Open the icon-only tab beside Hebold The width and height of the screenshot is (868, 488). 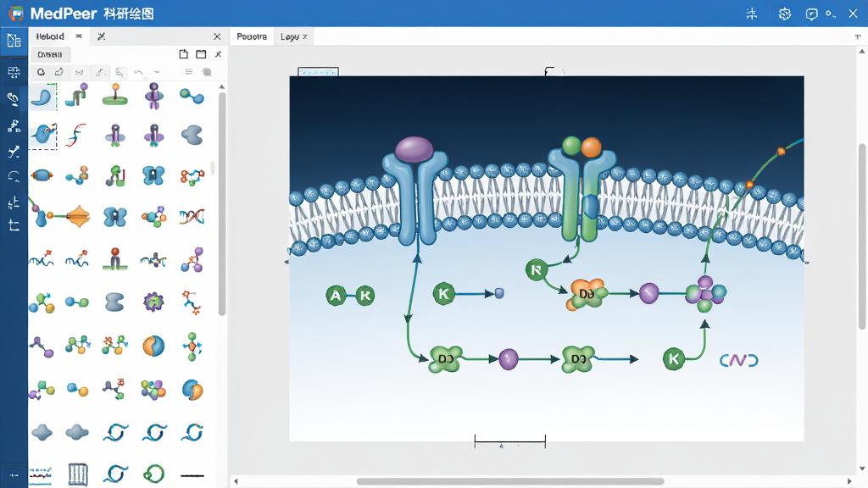point(102,36)
